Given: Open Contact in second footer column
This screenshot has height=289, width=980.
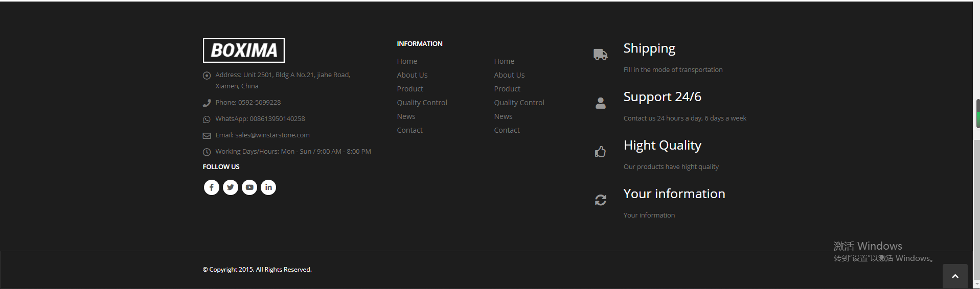Looking at the screenshot, I should (x=507, y=130).
